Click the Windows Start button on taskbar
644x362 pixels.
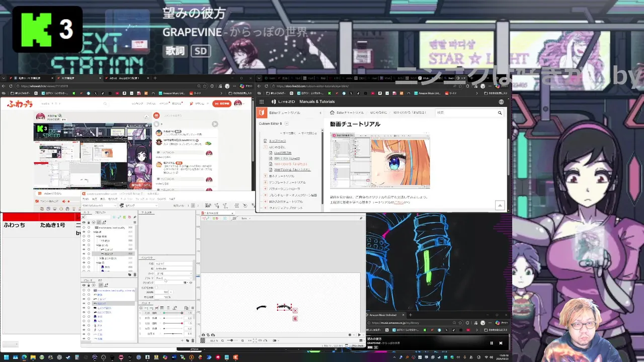pos(7,357)
